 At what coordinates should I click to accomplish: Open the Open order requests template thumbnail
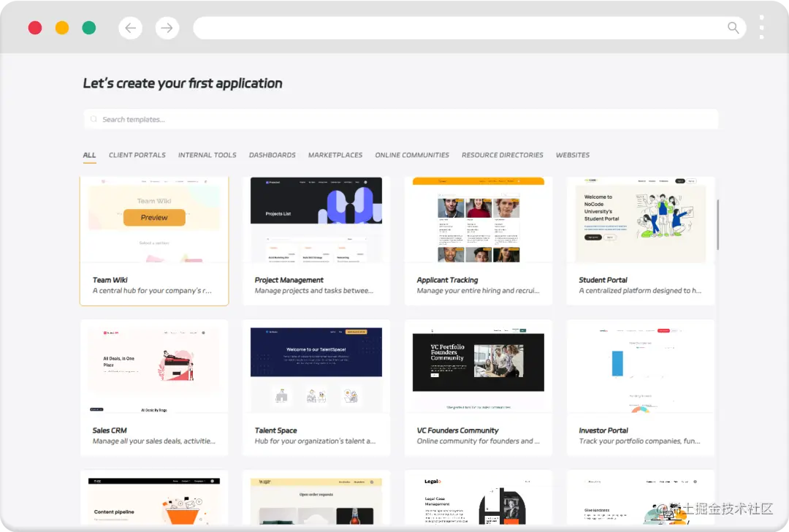coord(316,501)
